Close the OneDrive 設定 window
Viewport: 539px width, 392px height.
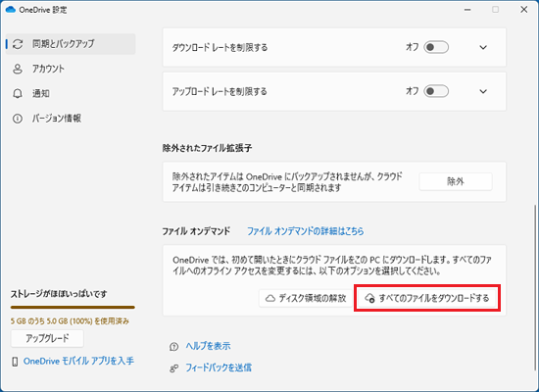[x=524, y=10]
